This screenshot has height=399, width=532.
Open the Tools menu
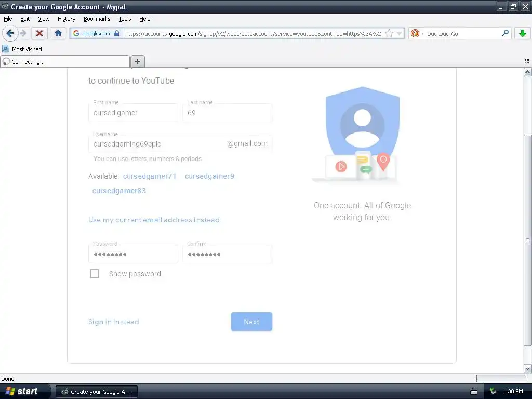click(x=125, y=19)
